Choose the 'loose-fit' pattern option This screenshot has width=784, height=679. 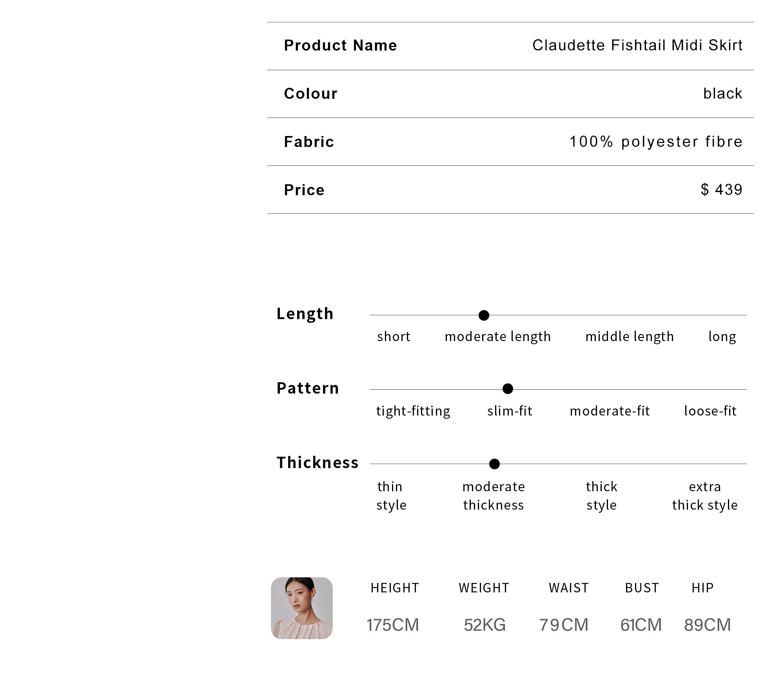[710, 411]
